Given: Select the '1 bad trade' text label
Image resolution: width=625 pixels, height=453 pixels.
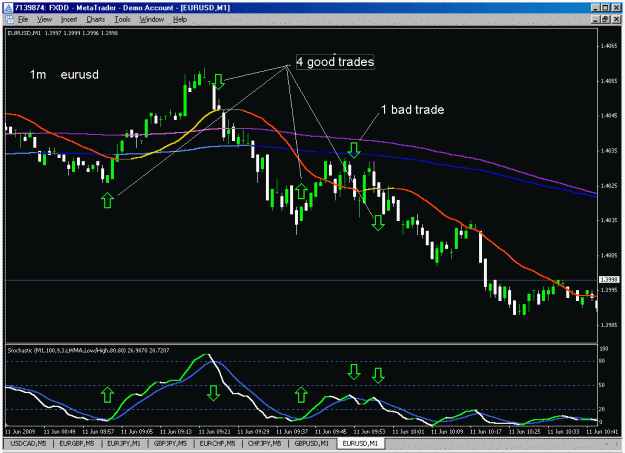Looking at the screenshot, I should [413, 110].
